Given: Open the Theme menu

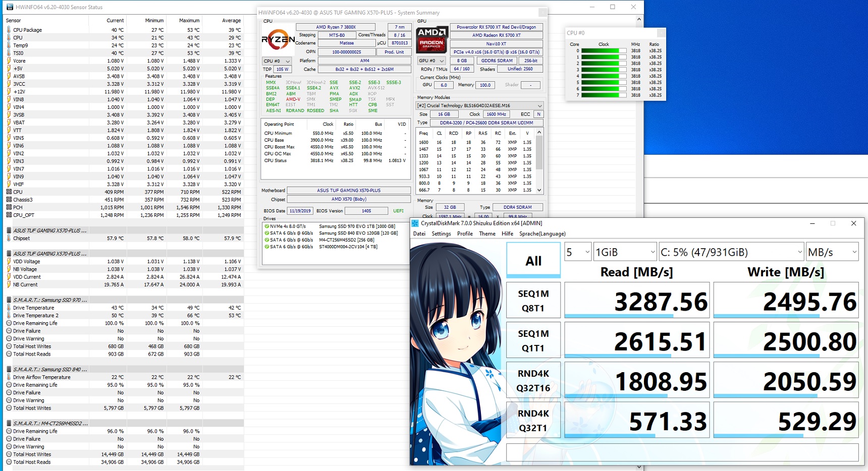Looking at the screenshot, I should tap(487, 234).
